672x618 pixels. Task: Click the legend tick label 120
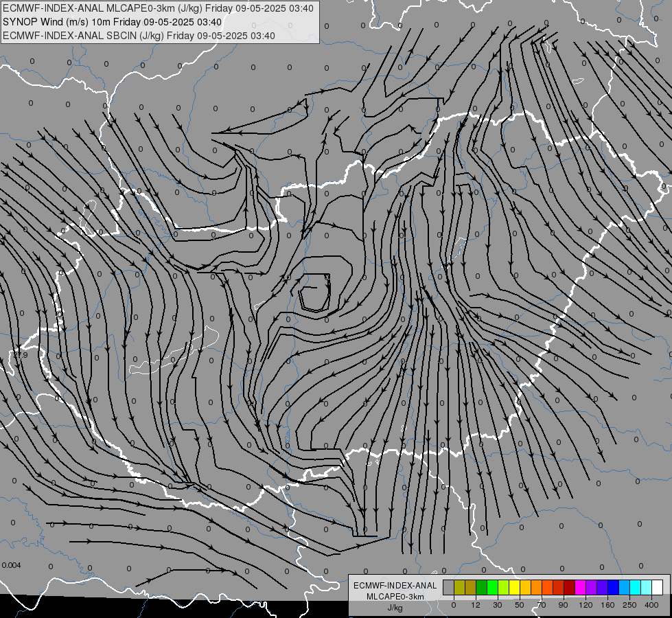pos(586,605)
